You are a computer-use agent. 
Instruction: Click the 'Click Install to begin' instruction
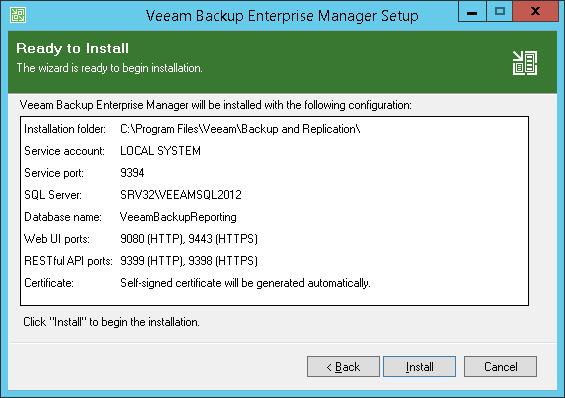(111, 322)
